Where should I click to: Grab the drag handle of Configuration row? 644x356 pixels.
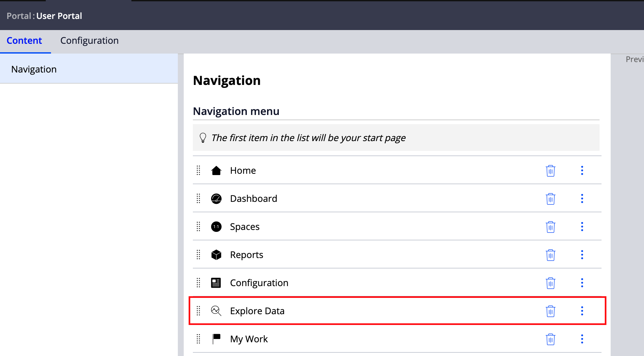198,283
